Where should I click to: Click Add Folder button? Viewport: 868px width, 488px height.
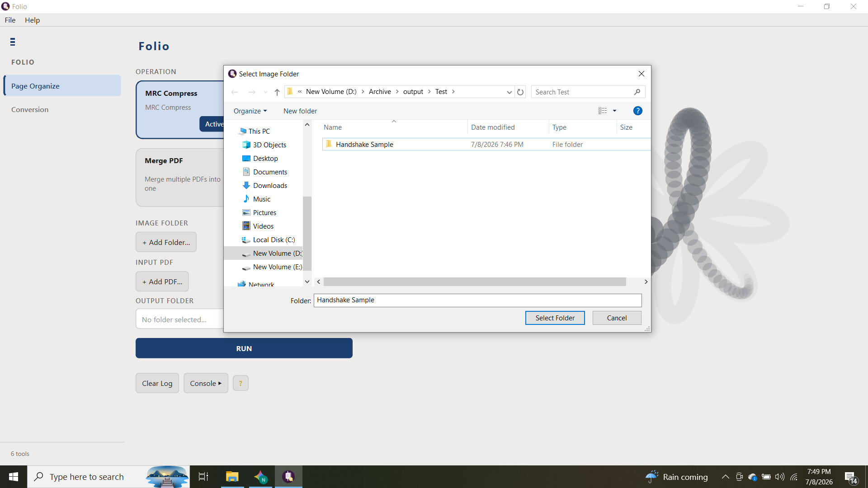[166, 242]
